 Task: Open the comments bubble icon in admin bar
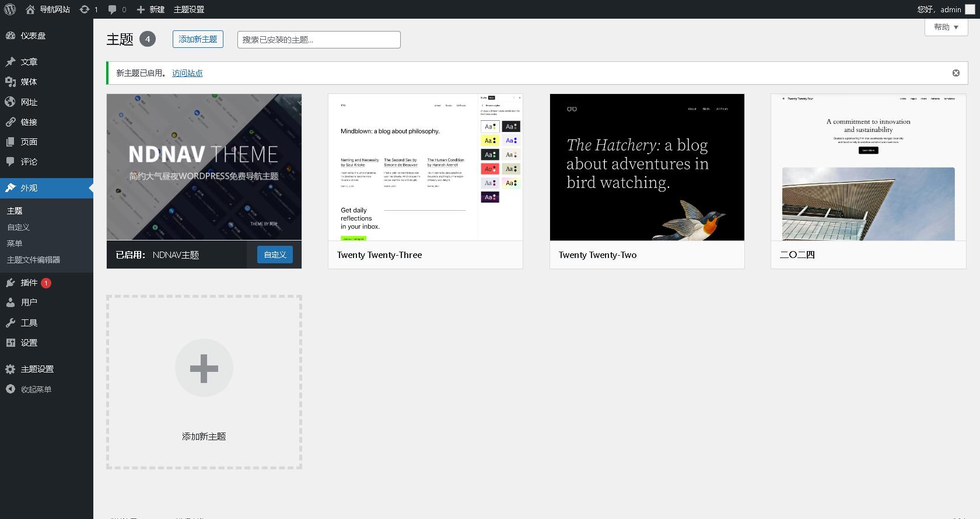tap(113, 9)
